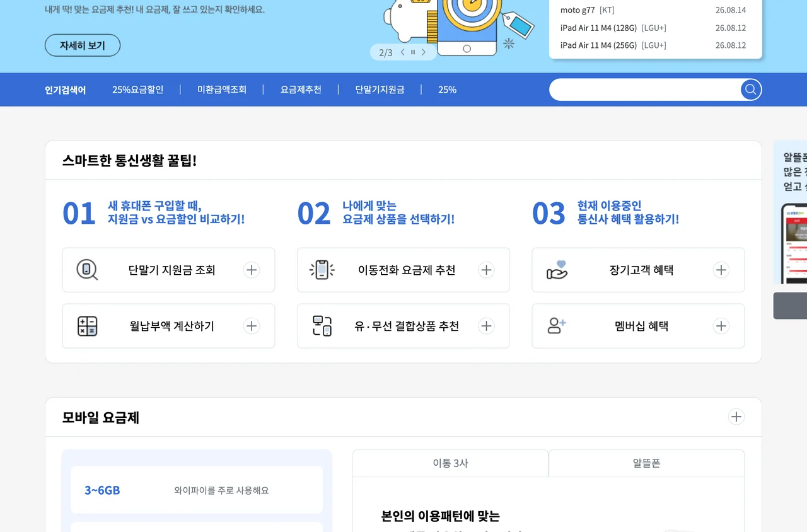Screen dimensions: 807x532
Task: Pause the banner slideshow
Action: [x=413, y=52]
